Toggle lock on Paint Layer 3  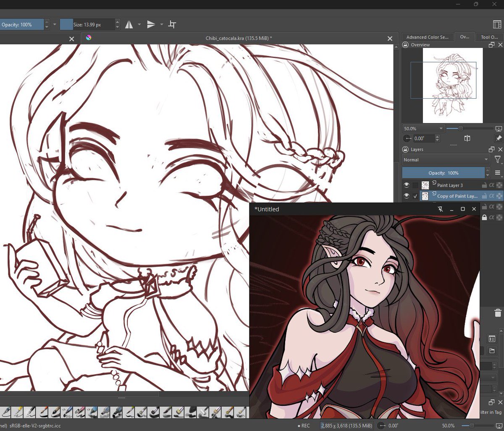(484, 185)
